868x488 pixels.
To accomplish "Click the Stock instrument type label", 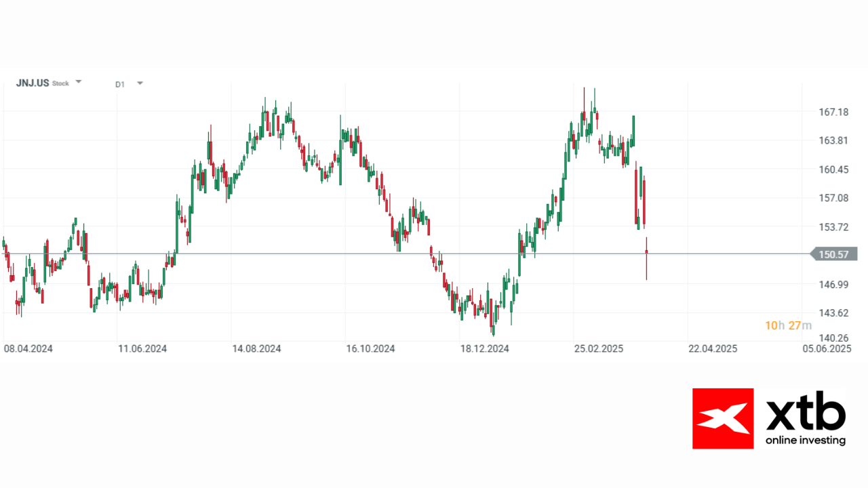I will click(x=61, y=84).
